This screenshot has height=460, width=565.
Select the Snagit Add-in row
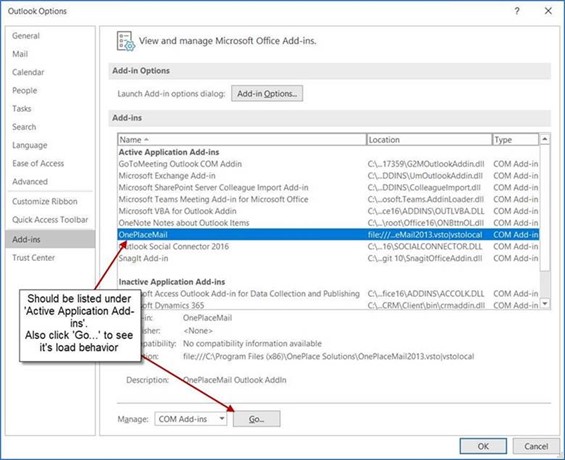pos(328,258)
